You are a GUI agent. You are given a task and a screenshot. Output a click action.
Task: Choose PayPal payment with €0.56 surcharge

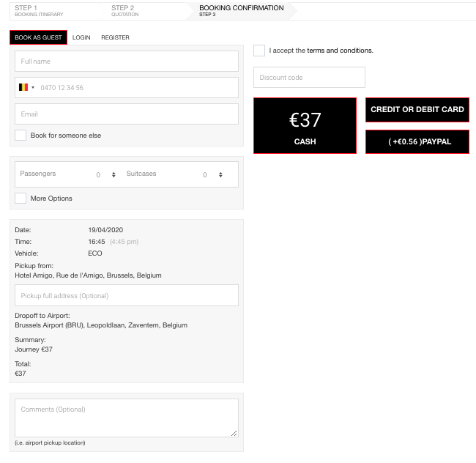(417, 142)
